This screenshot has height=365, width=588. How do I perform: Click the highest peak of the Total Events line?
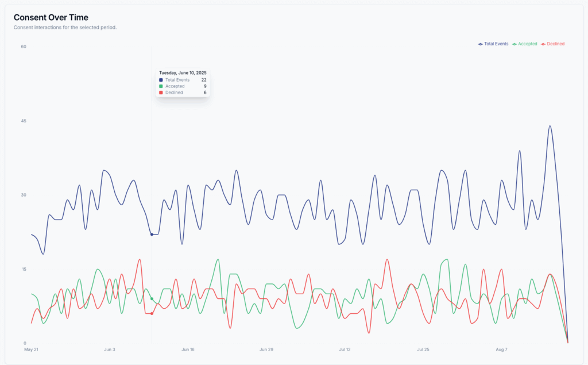pyautogui.click(x=550, y=126)
